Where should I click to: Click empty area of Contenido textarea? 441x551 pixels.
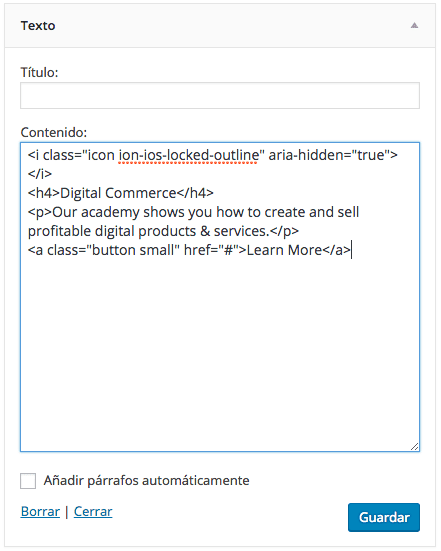220,351
